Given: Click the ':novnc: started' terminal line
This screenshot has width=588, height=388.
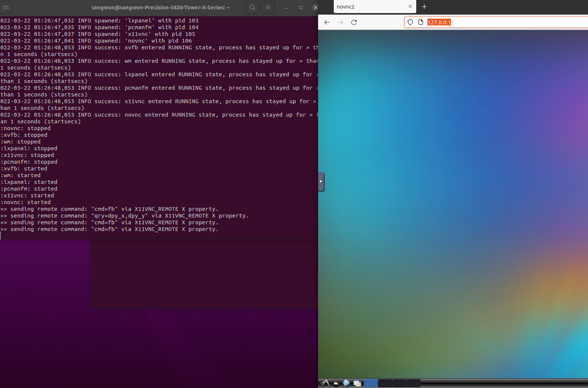Looking at the screenshot, I should 25,202.
